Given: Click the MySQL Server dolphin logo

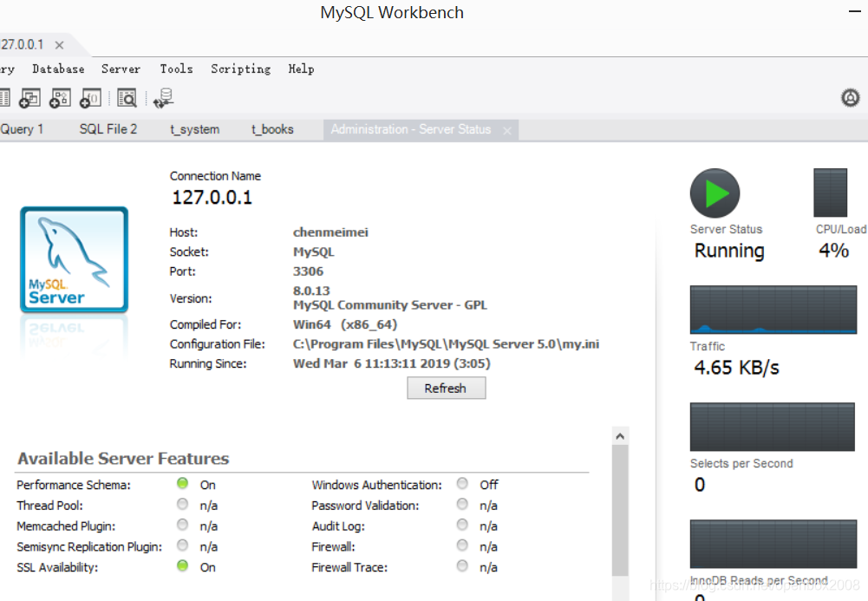Looking at the screenshot, I should tap(75, 259).
